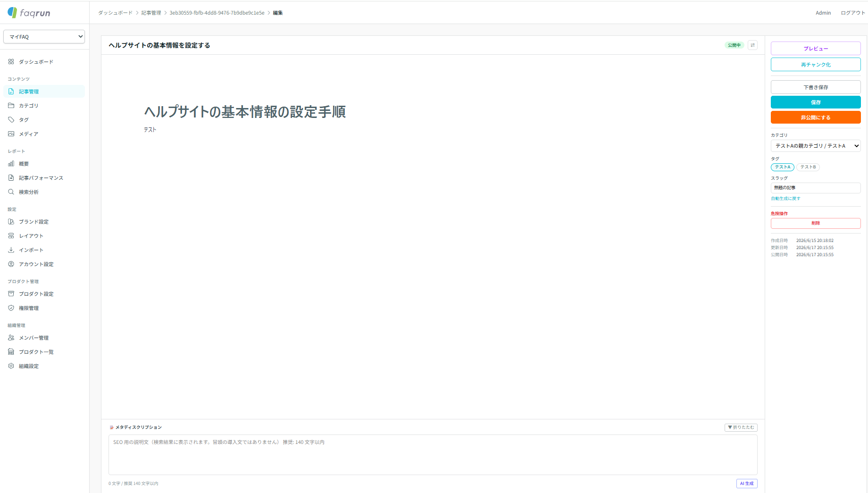Image resolution: width=868 pixels, height=493 pixels.
Task: Click the heading ヘルプサイトの基本情報の設定手順
Action: pos(245,112)
